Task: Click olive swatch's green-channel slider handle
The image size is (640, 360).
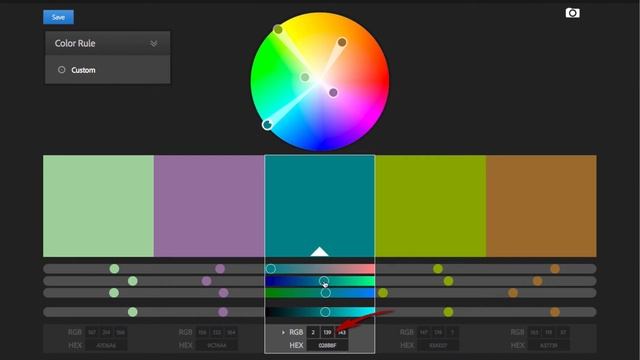Action: [449, 281]
